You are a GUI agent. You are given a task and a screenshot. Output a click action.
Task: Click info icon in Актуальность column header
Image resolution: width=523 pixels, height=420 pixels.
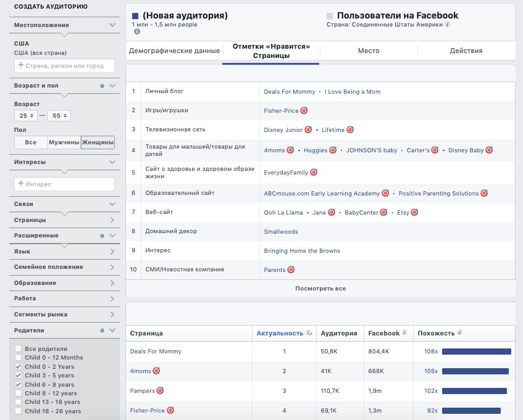tap(309, 333)
